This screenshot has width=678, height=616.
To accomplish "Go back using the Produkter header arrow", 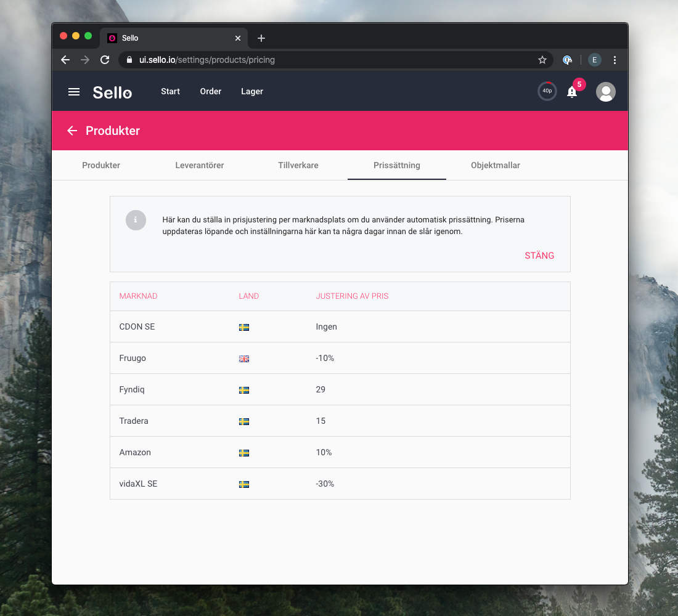I will click(x=72, y=131).
